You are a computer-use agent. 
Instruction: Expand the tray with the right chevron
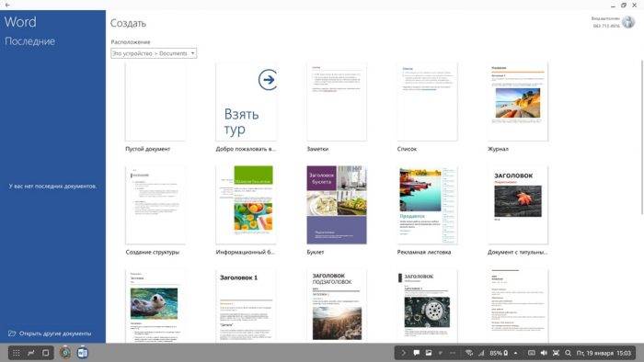coord(403,353)
